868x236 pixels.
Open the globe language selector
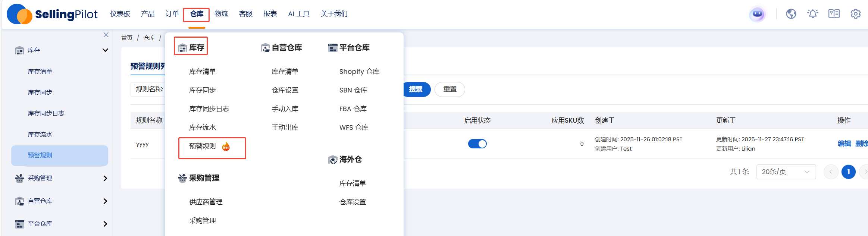[791, 14]
